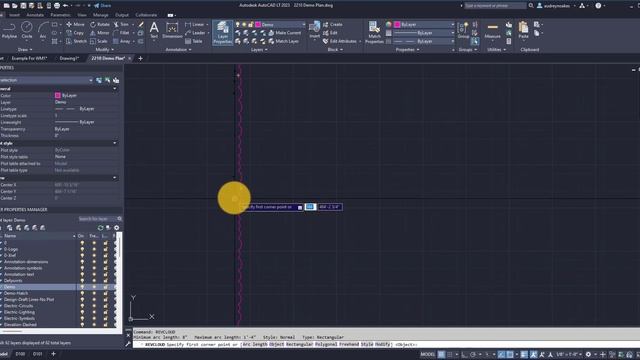640x360 pixels.
Task: Open the Collaborate ribbon tab
Action: pos(146,15)
